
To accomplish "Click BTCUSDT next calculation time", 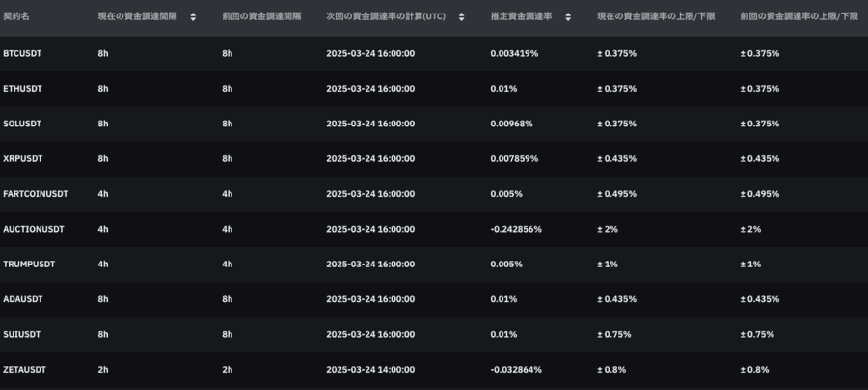I will click(370, 54).
